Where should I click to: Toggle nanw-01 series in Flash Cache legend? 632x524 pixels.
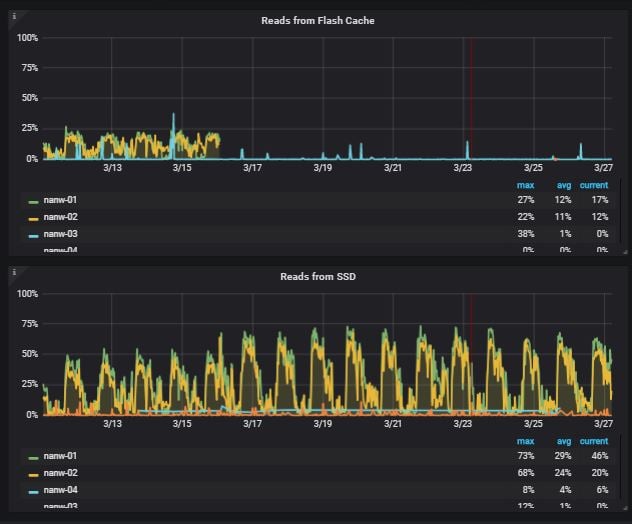pos(60,200)
